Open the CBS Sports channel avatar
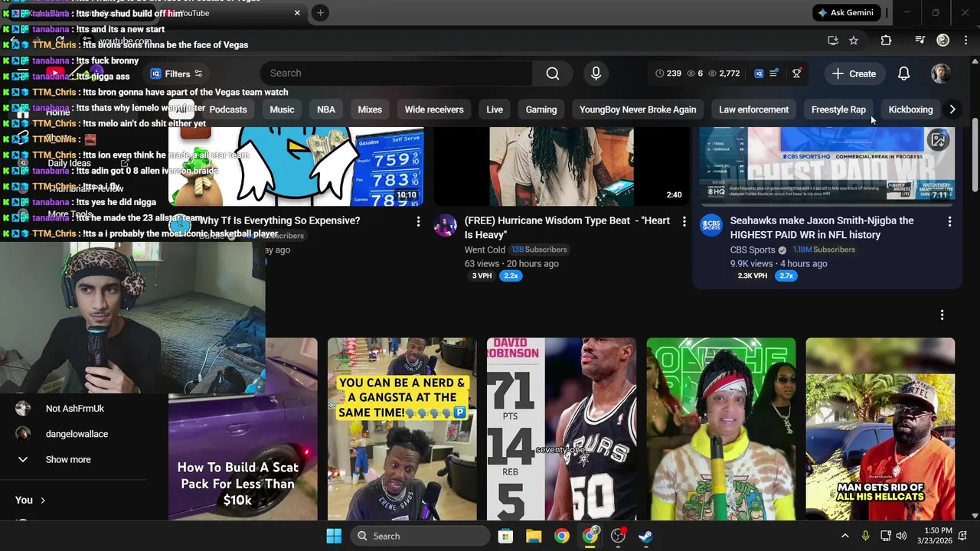 pos(711,226)
